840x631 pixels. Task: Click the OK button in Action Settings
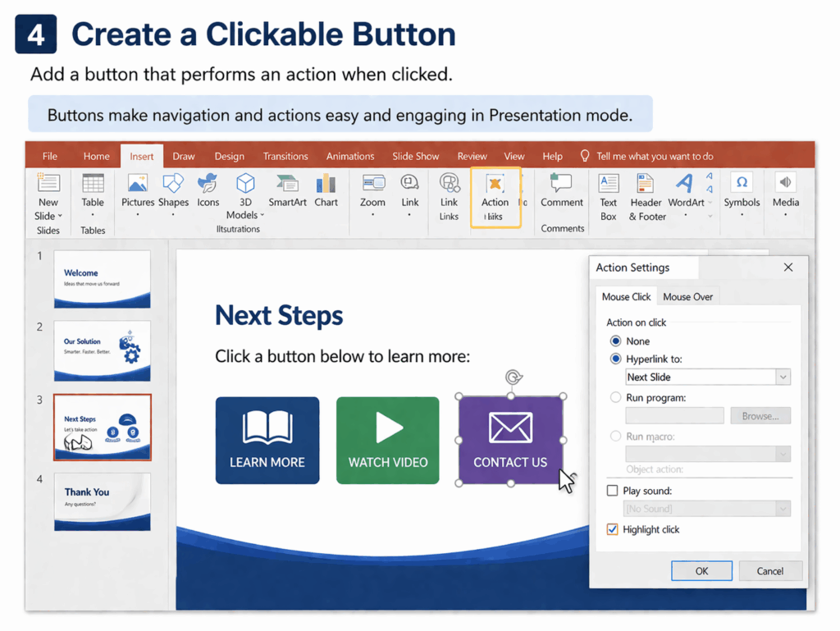[701, 570]
